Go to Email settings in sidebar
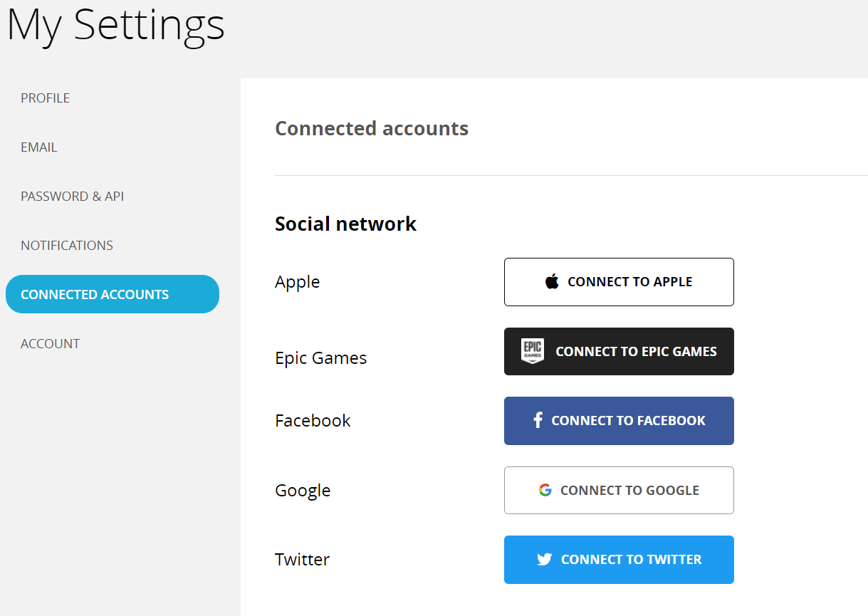The image size is (868, 616). (39, 147)
